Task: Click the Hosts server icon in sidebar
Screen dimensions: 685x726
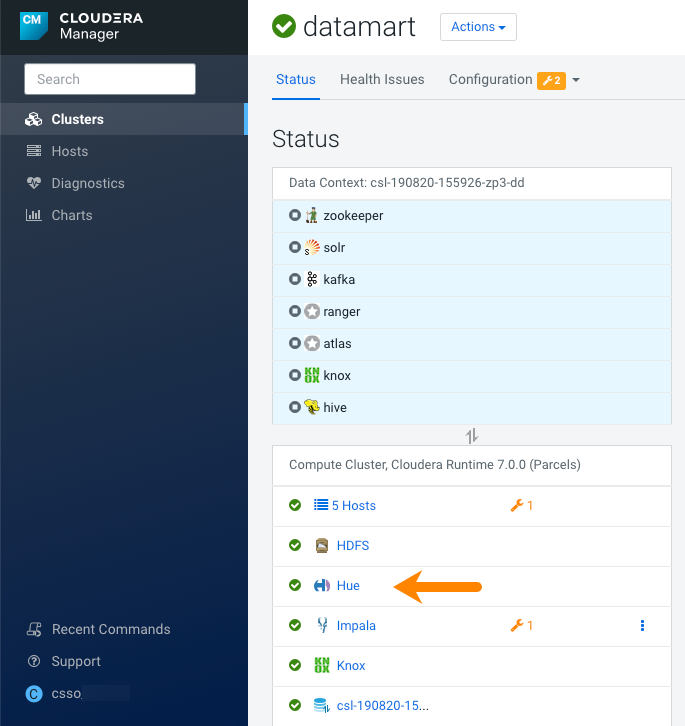Action: 34,151
